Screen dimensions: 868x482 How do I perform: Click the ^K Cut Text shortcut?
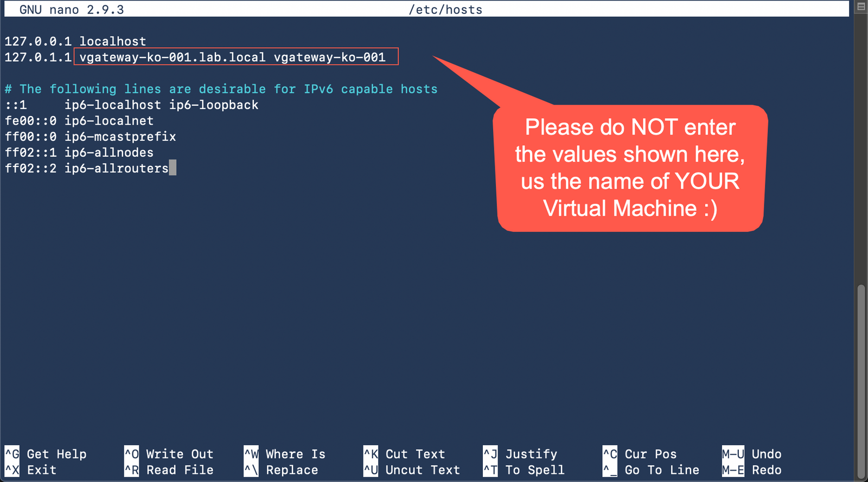(x=405, y=454)
